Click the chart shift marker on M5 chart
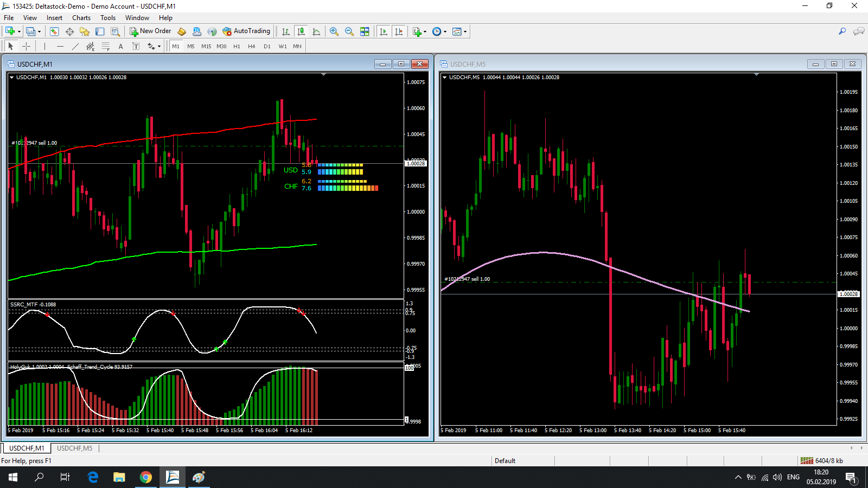This screenshot has height=488, width=868. (756, 74)
